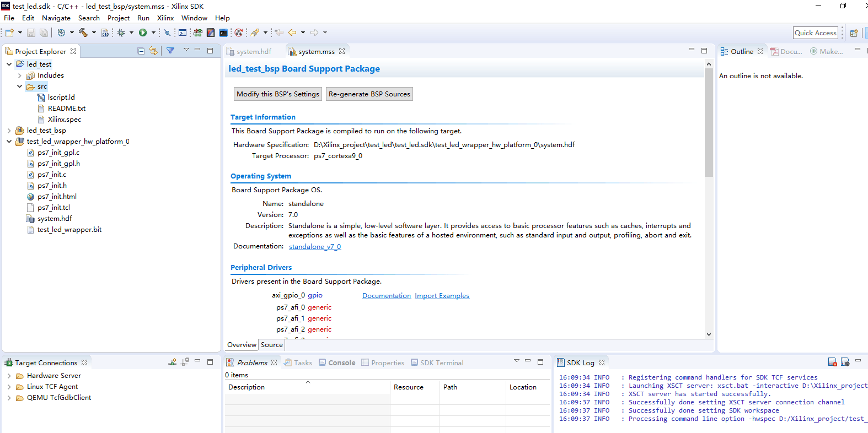The width and height of the screenshot is (868, 433).
Task: Click the binary 010 file icon
Action: coord(105,33)
